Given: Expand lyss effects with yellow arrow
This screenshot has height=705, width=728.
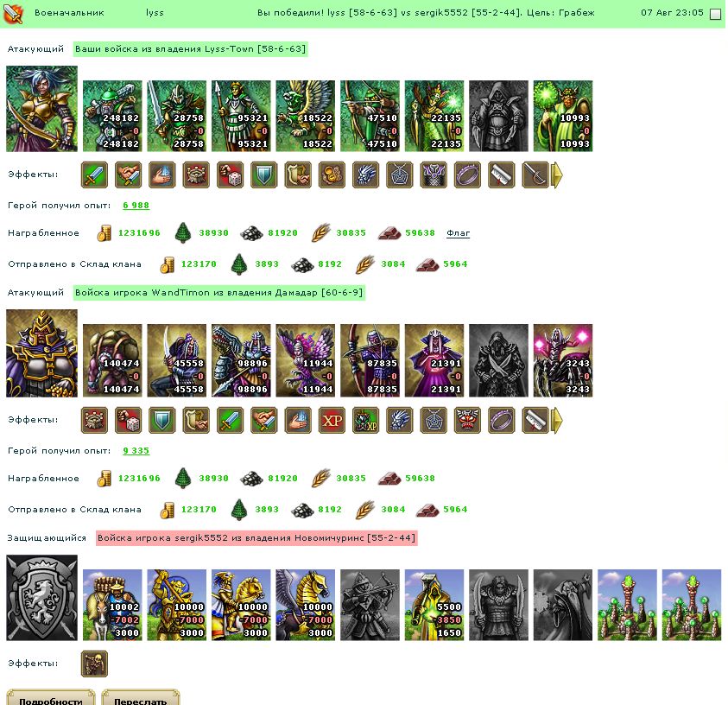Looking at the screenshot, I should coord(557,175).
